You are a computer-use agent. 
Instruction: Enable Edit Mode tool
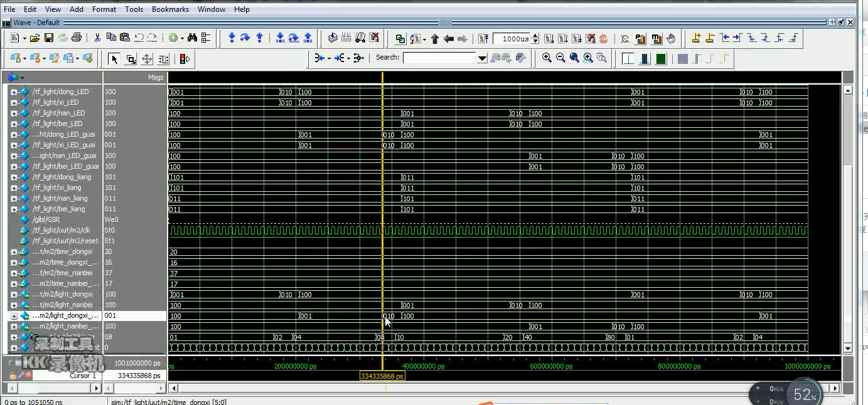point(163,59)
